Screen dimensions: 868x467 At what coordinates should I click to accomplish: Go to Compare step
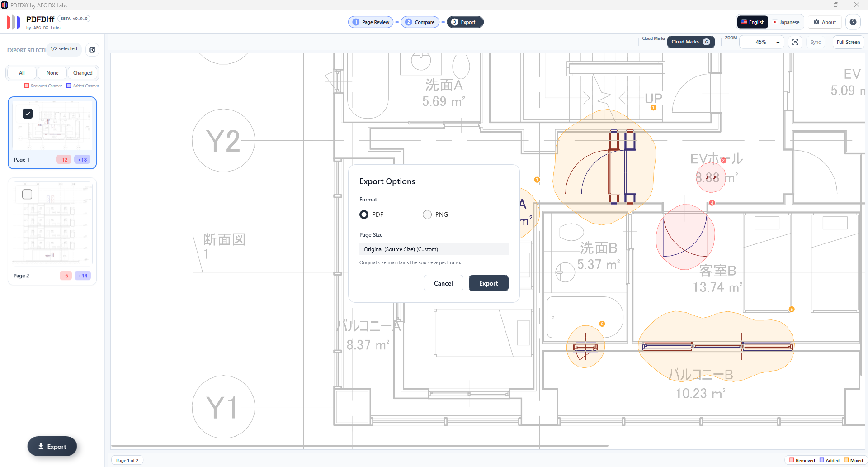point(420,22)
